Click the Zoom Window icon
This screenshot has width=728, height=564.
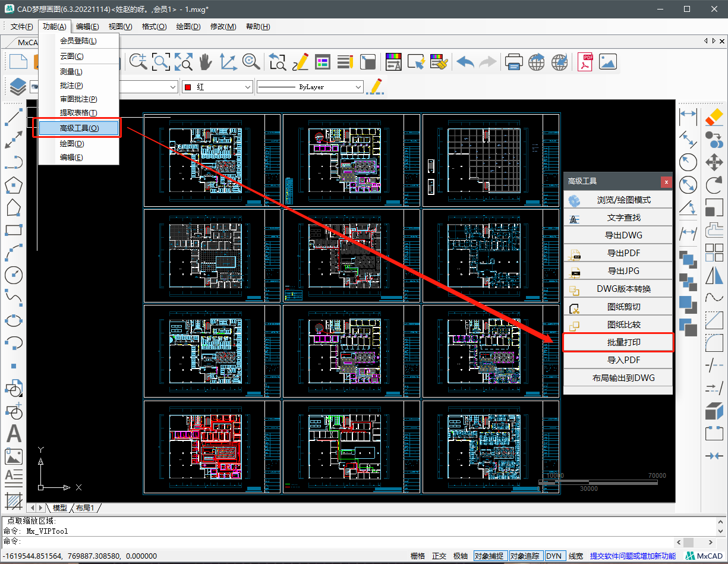point(161,61)
